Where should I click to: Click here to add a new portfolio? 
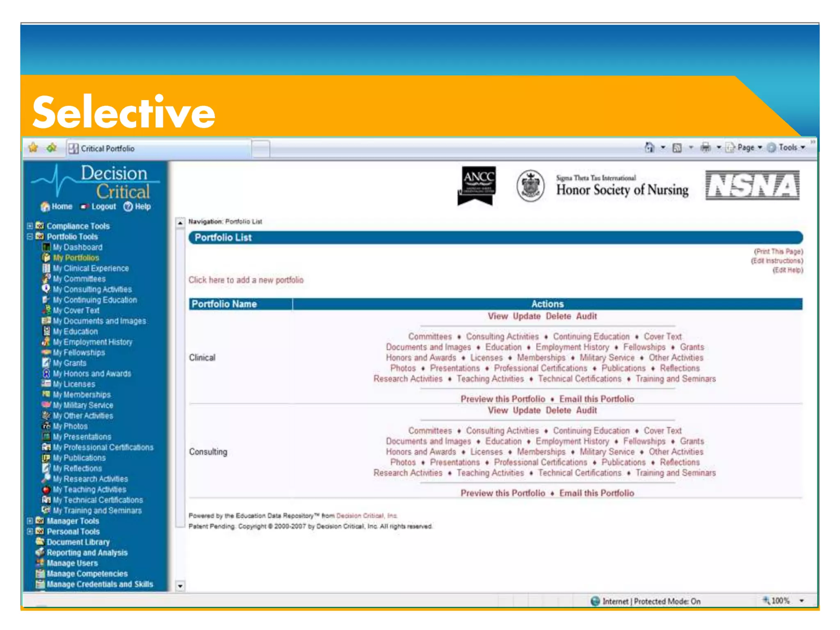point(246,280)
